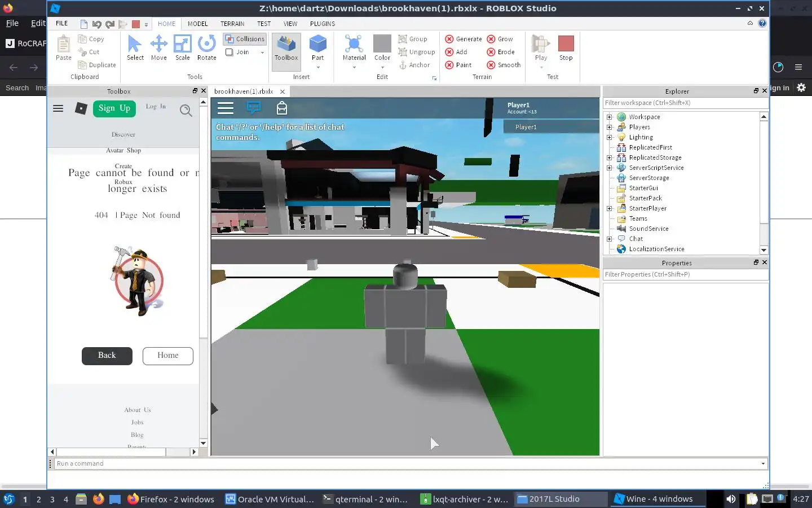Click Paste in Clipboard group
This screenshot has height=508, width=812.
(64, 48)
